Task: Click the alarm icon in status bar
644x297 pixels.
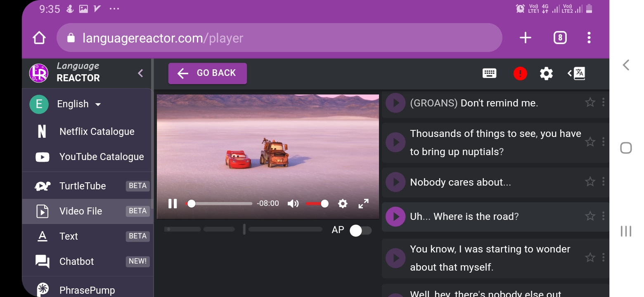Action: click(x=520, y=9)
